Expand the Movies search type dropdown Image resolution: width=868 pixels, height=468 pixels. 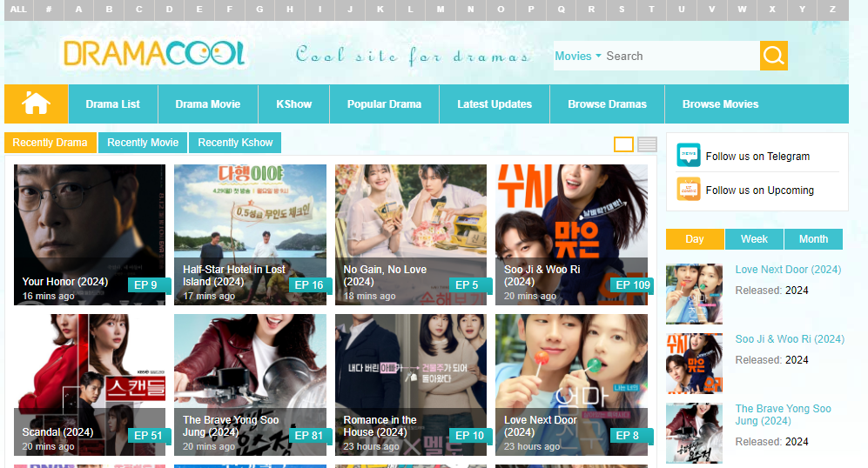click(577, 56)
